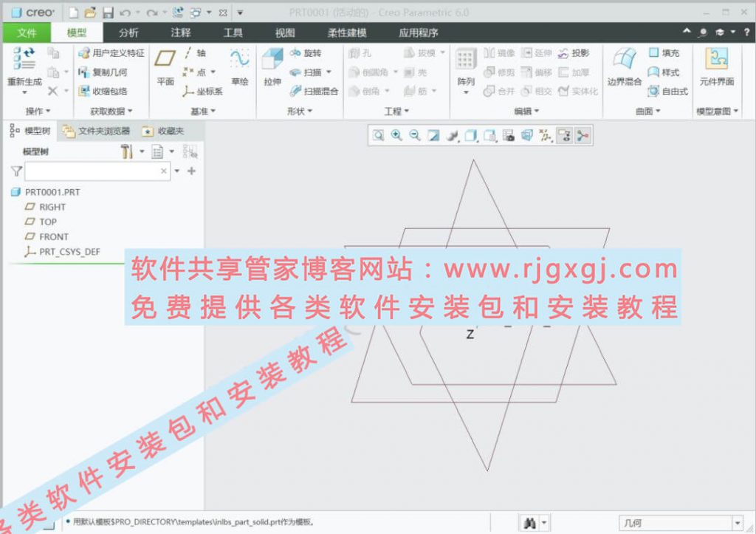Select the 扫描混合 swept blend tool
This screenshot has height=534, width=756.
(x=314, y=91)
